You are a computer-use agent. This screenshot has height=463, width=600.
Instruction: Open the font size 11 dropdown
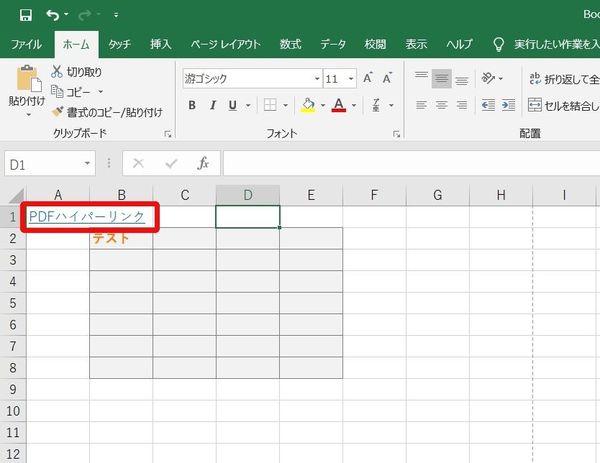click(351, 79)
